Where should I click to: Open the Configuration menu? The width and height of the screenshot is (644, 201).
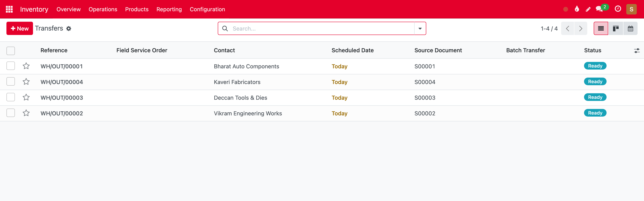tap(207, 9)
